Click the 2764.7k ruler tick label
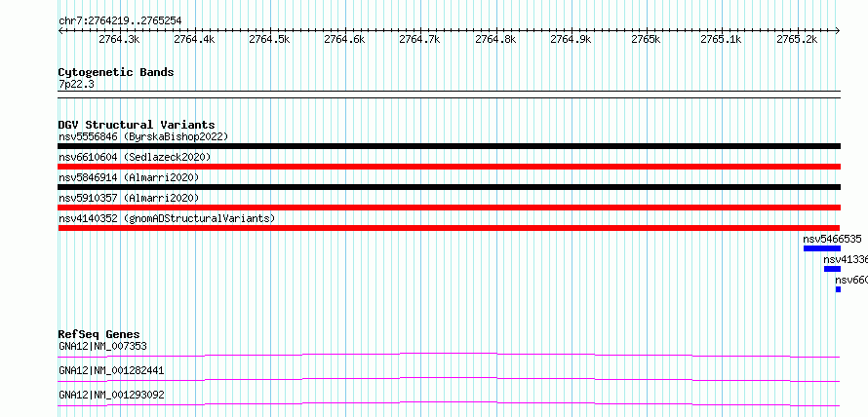This screenshot has width=868, height=417. 419,39
